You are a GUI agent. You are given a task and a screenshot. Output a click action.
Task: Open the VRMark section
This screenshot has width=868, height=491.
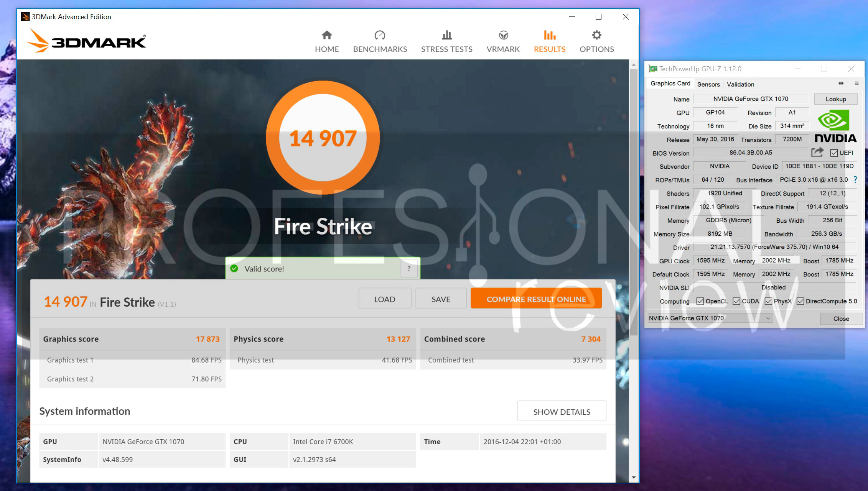click(503, 41)
